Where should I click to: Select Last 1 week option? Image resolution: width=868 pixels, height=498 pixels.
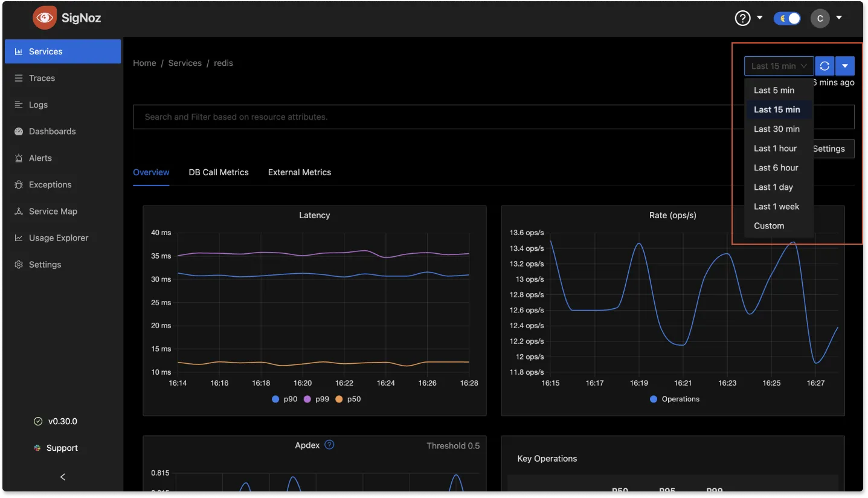779,206
